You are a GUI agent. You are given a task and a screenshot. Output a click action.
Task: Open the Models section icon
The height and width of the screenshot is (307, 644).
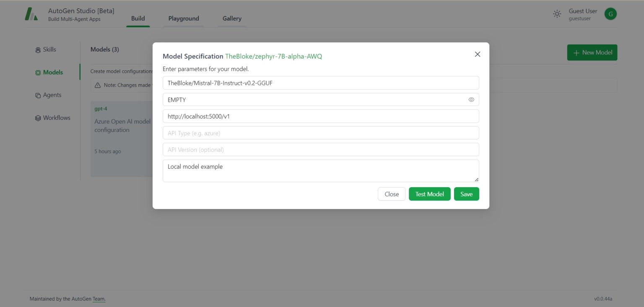pyautogui.click(x=38, y=72)
